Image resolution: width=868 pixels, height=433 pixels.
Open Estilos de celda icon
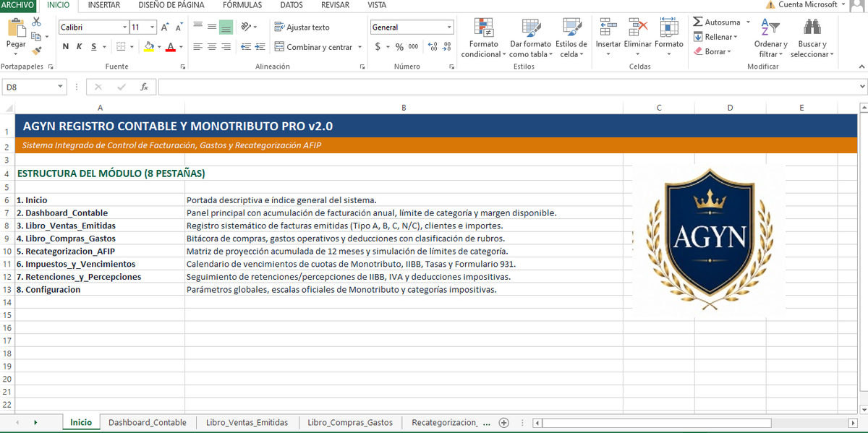coord(571,28)
